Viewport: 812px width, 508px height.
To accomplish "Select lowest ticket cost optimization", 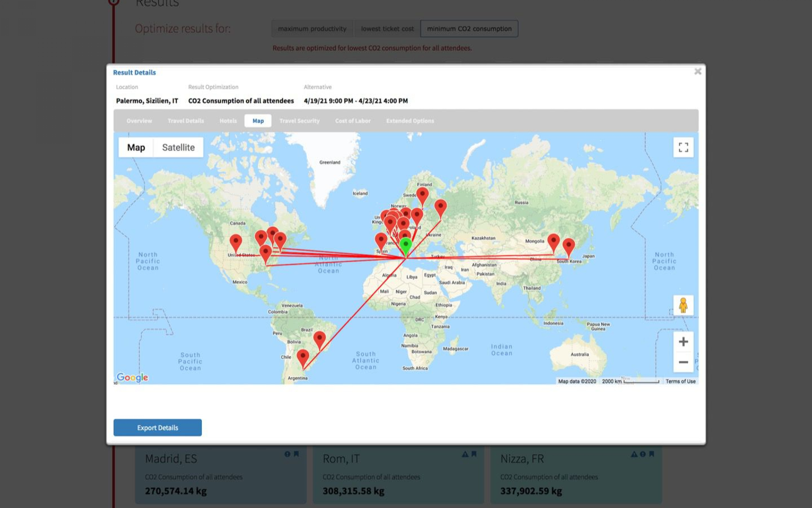I will coord(387,29).
